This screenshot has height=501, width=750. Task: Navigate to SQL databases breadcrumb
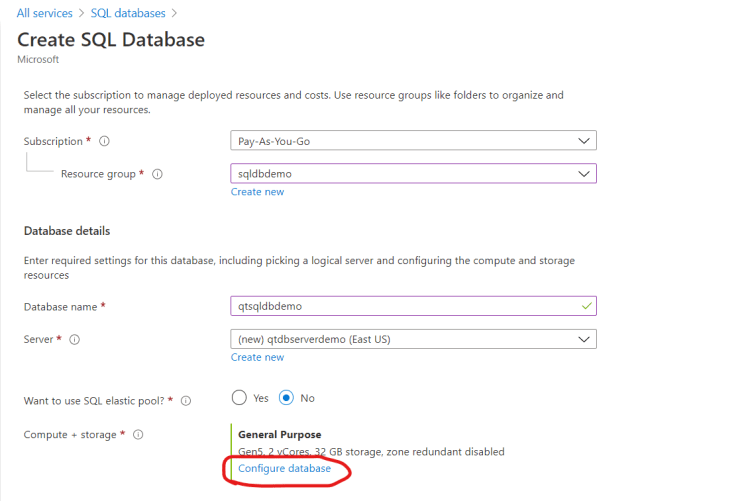tap(128, 13)
